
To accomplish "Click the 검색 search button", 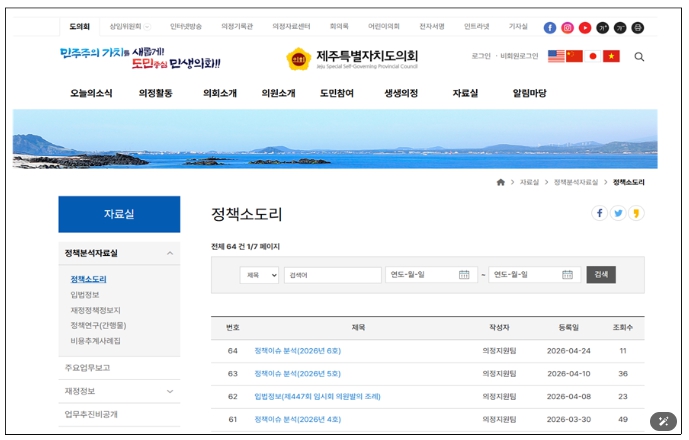I will (601, 274).
